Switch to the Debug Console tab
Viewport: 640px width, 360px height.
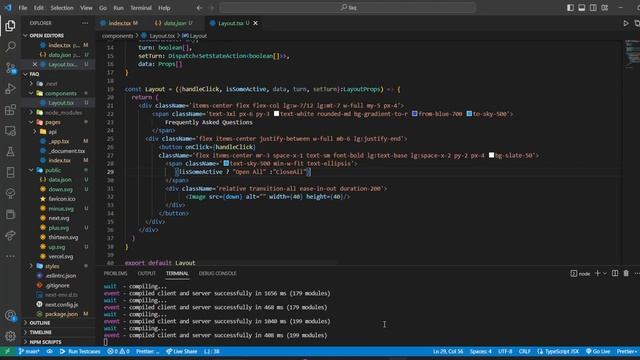218,273
